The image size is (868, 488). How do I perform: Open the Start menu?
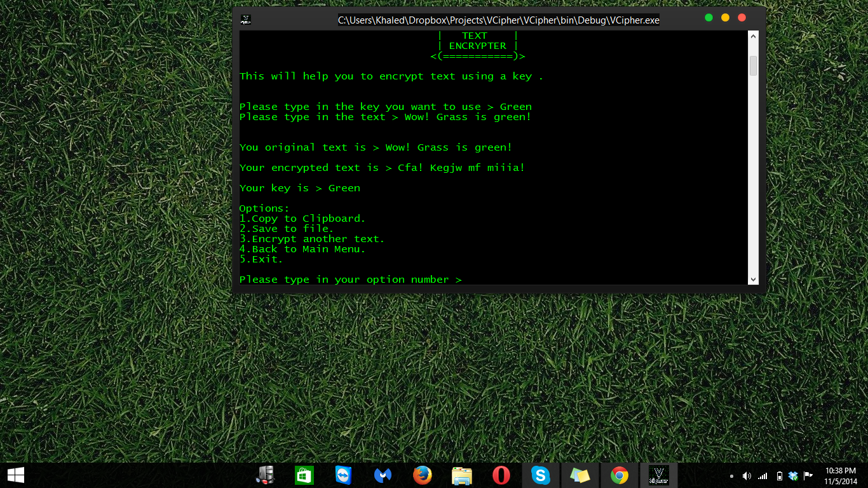pyautogui.click(x=15, y=475)
